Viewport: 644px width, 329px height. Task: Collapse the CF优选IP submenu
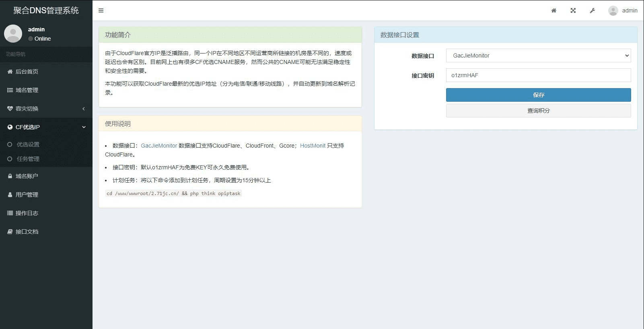28,127
